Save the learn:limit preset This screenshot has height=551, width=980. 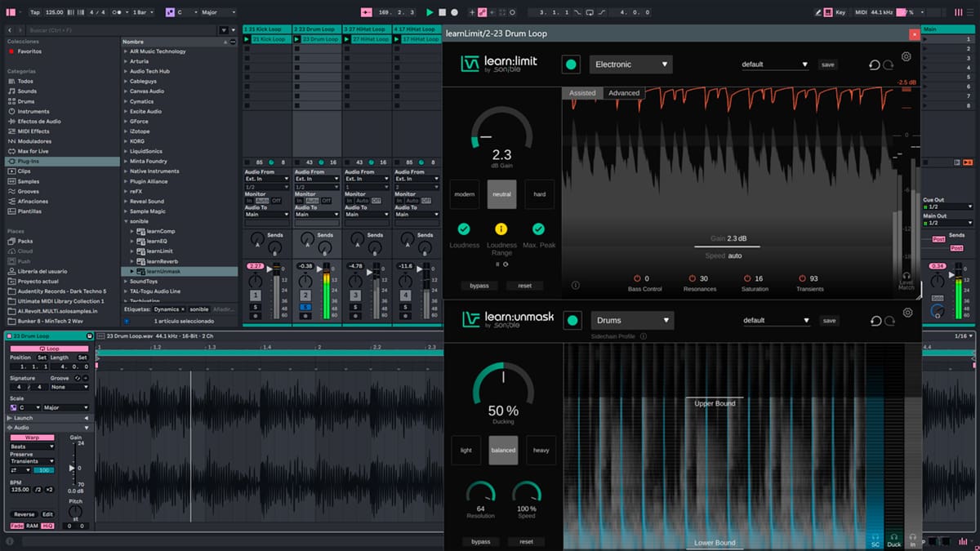[x=828, y=64]
